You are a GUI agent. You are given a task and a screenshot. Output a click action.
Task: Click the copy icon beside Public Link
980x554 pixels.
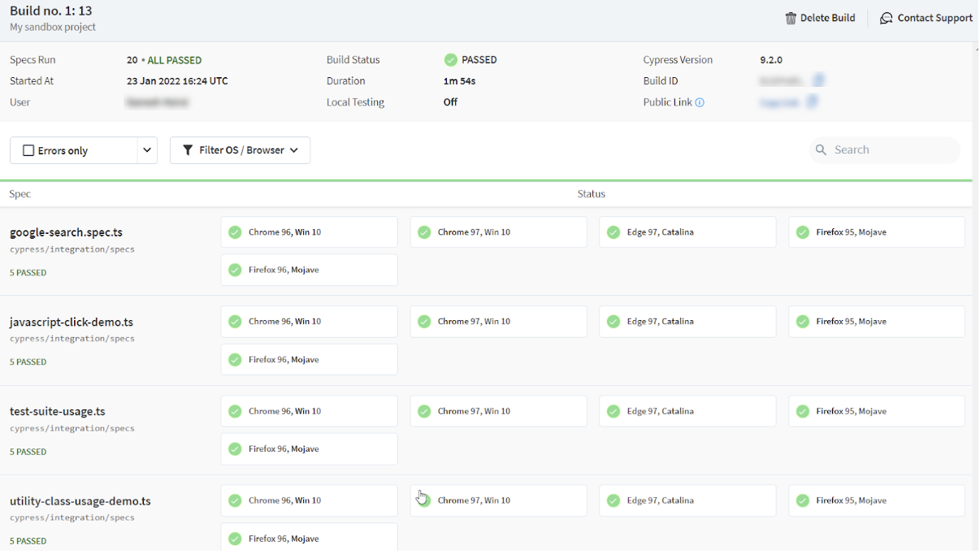pyautogui.click(x=812, y=102)
